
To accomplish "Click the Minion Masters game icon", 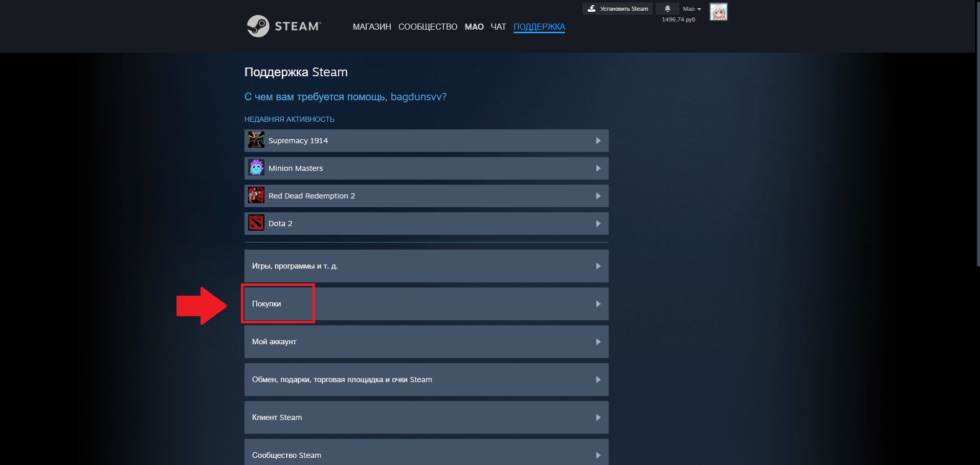I will [x=256, y=168].
